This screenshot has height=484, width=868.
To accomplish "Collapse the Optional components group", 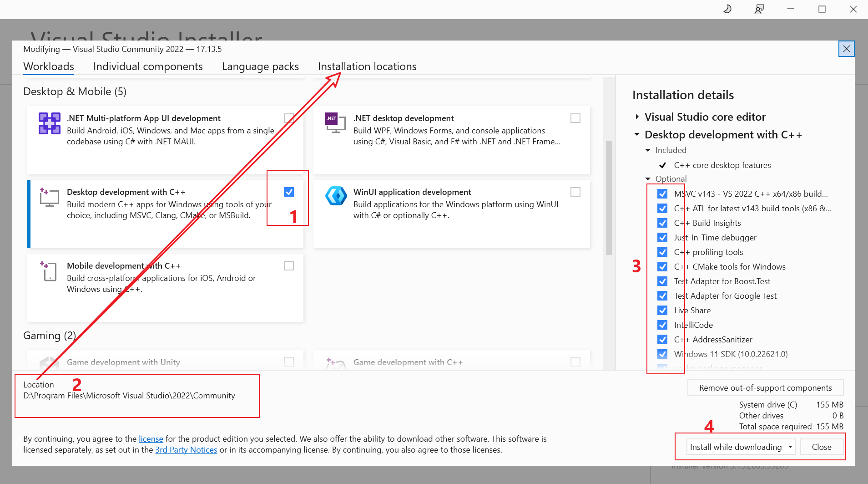I will tap(648, 179).
